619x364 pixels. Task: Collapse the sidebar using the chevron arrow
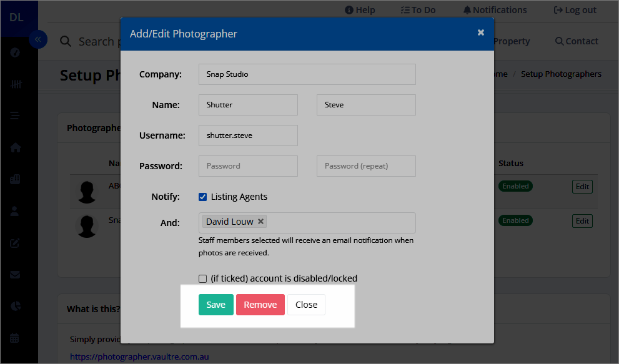[38, 39]
